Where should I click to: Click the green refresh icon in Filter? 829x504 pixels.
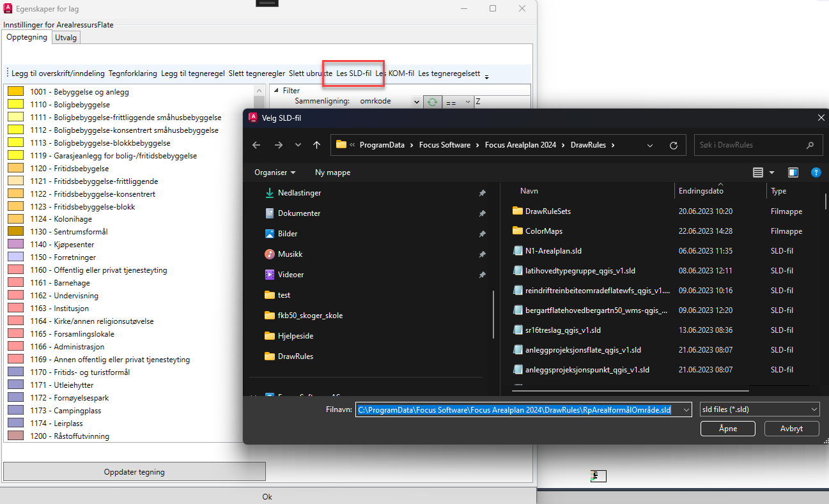coord(433,102)
